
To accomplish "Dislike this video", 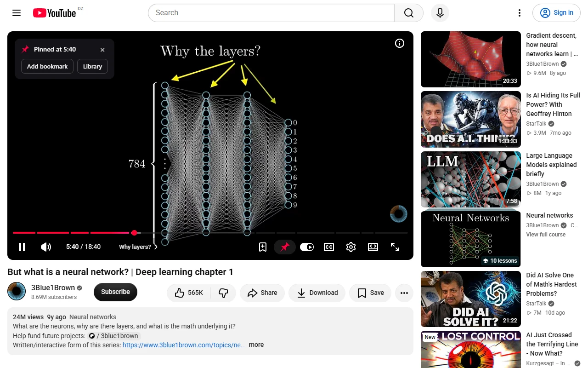I will point(223,293).
